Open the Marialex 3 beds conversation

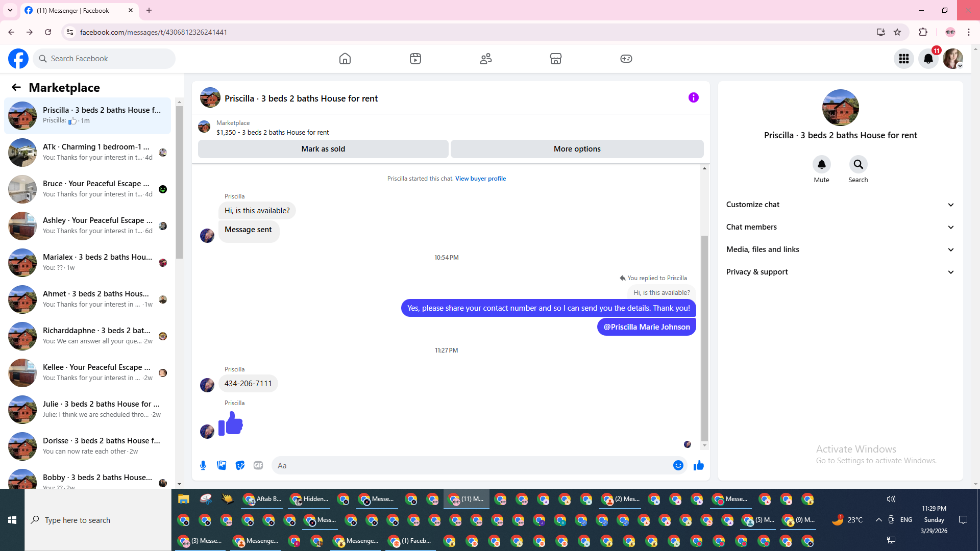(87, 262)
